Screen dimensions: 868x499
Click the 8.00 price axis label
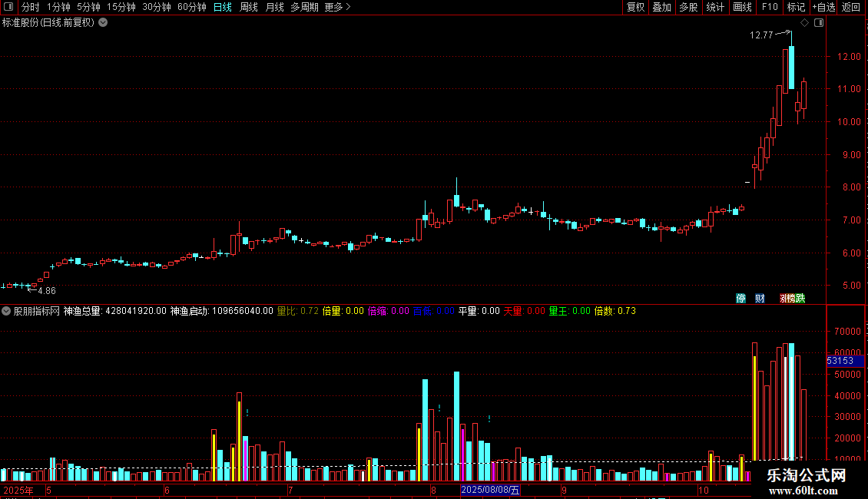(851, 187)
